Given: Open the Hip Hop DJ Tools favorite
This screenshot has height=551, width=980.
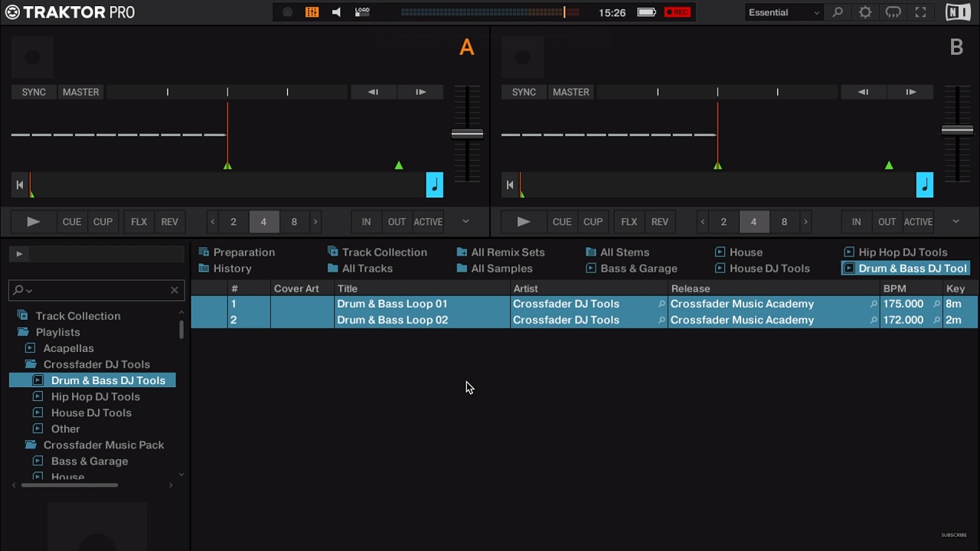Looking at the screenshot, I should pos(902,253).
